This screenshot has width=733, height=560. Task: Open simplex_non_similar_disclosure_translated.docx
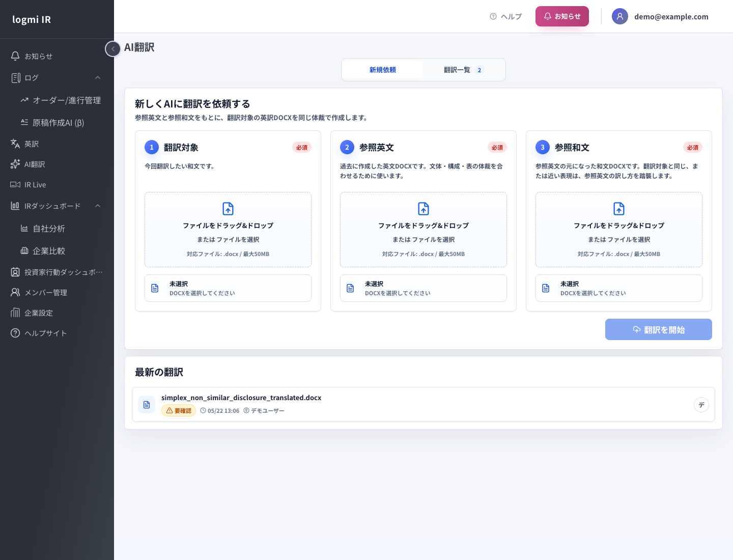[x=241, y=398]
